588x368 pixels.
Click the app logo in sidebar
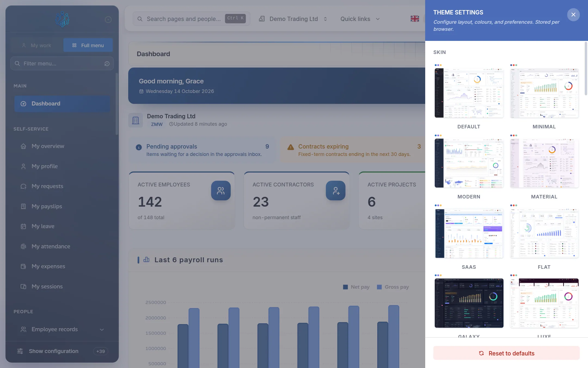(62, 19)
